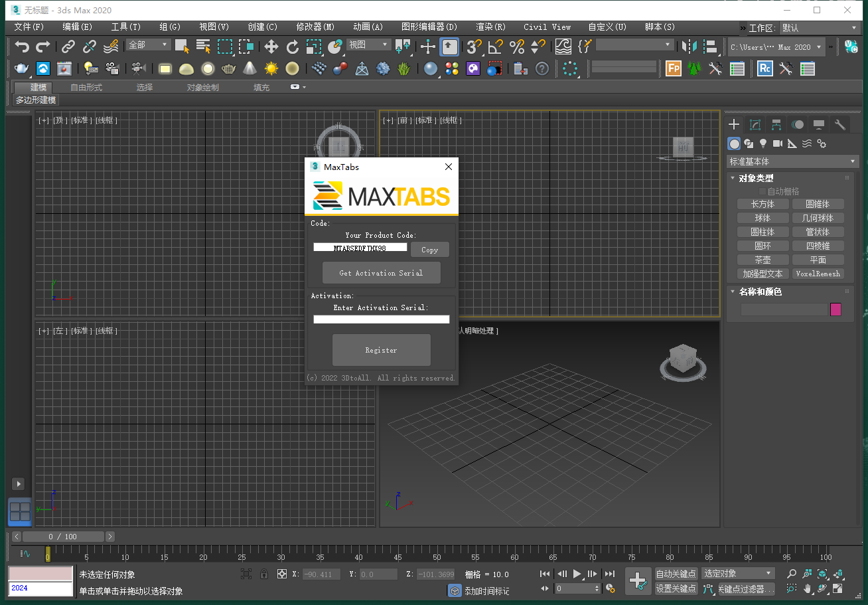Activate Unlink Selection tool

[x=90, y=46]
